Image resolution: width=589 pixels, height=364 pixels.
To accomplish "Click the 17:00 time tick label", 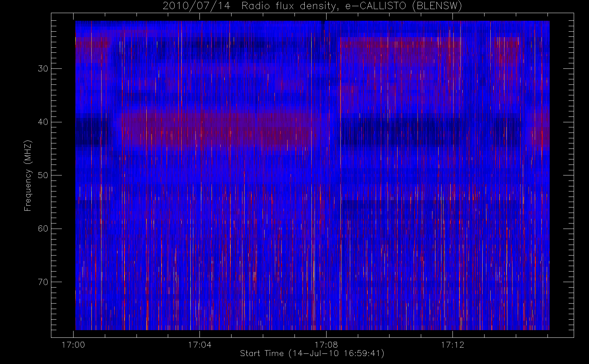I will 74,344.
